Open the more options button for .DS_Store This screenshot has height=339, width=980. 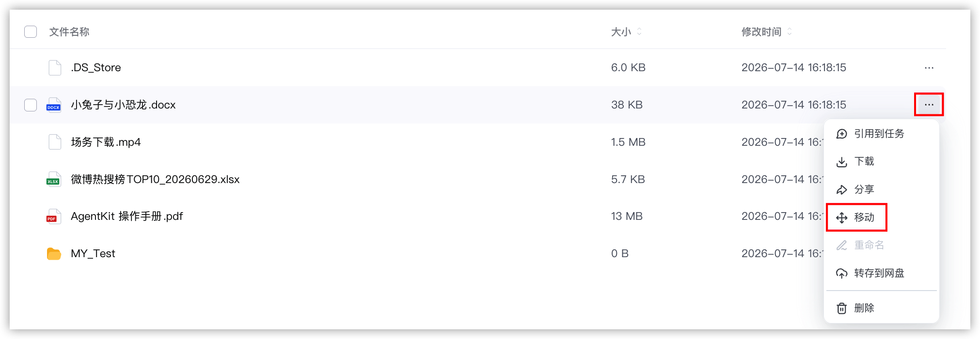[929, 68]
